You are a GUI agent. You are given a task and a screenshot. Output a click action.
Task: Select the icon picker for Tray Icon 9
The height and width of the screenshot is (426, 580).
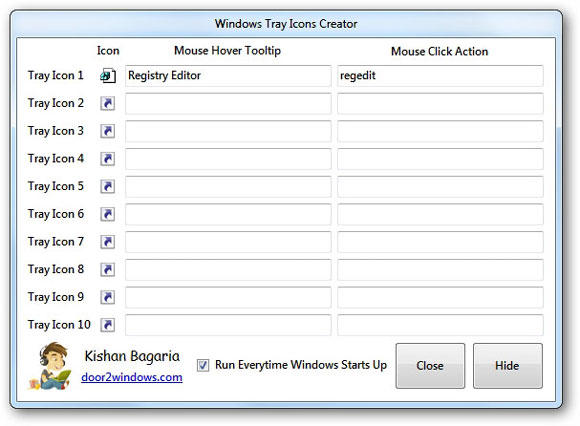pyautogui.click(x=108, y=297)
